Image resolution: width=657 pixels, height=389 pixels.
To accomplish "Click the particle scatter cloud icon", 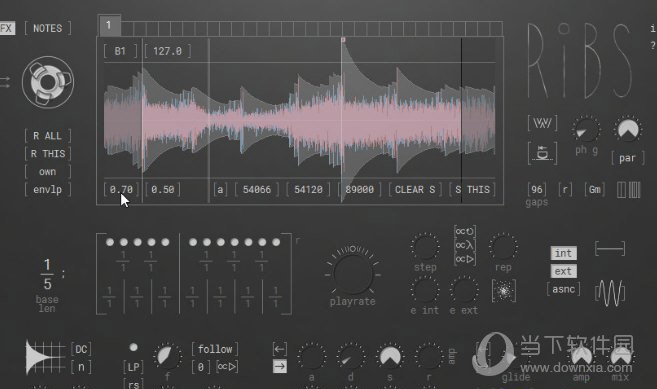I will pos(504,291).
